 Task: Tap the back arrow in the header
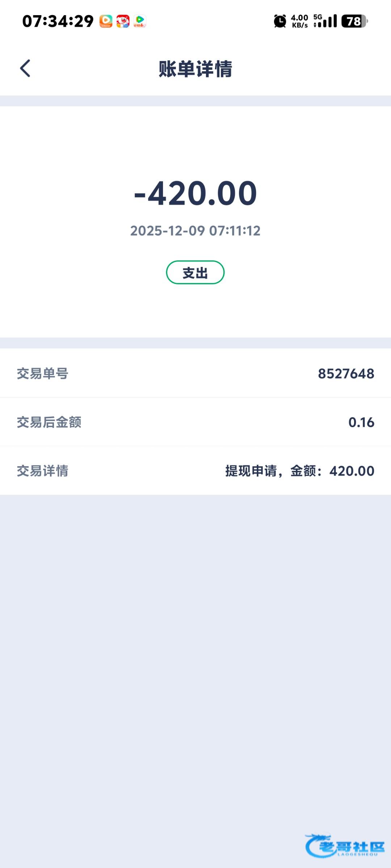(25, 68)
